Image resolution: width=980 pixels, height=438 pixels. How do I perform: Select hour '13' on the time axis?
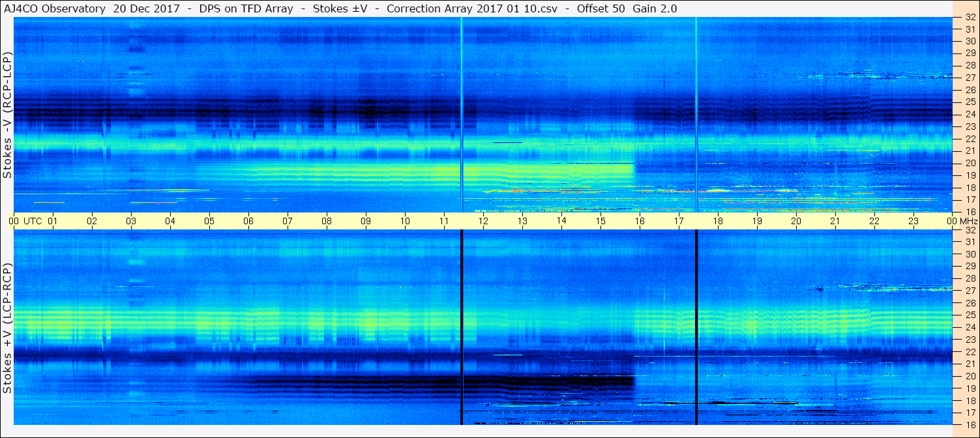(522, 221)
